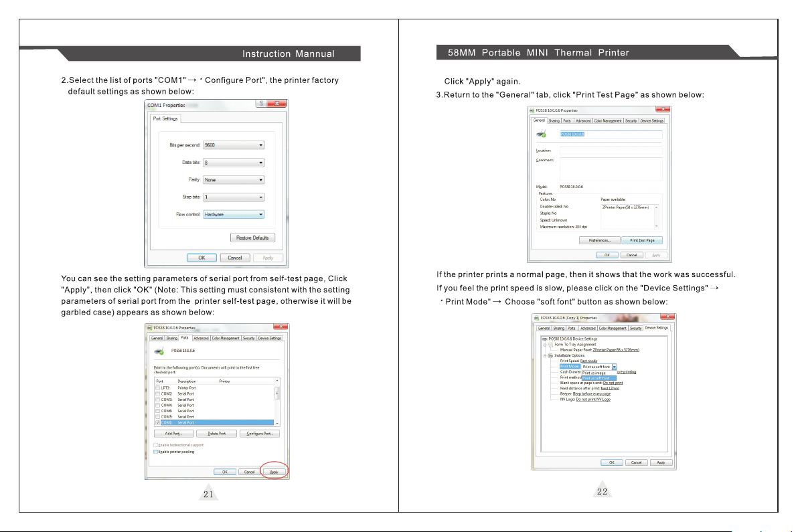Click the Comment text area

[611, 169]
